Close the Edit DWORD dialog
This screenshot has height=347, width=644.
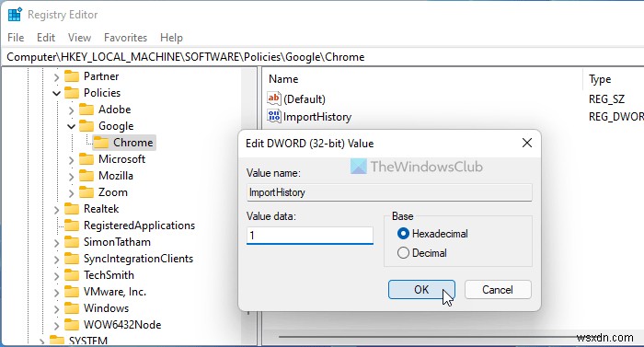coord(527,143)
